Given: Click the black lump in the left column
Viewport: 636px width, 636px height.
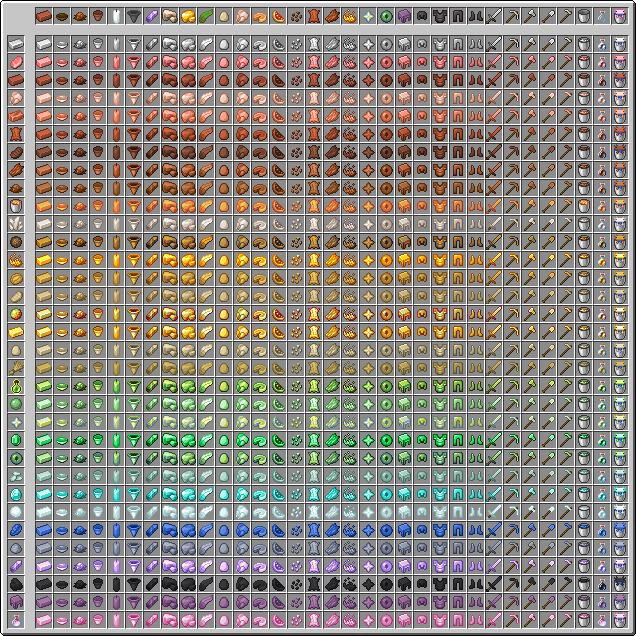Looking at the screenshot, I should [x=16, y=584].
